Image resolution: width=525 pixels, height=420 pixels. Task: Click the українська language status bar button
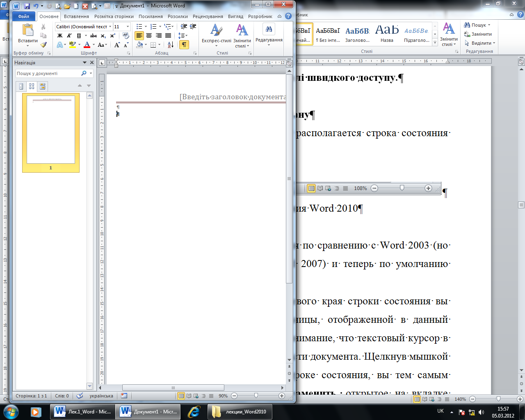[101, 396]
